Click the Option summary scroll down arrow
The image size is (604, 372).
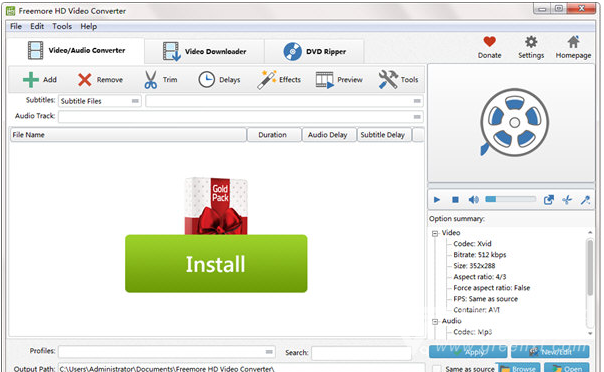590,333
